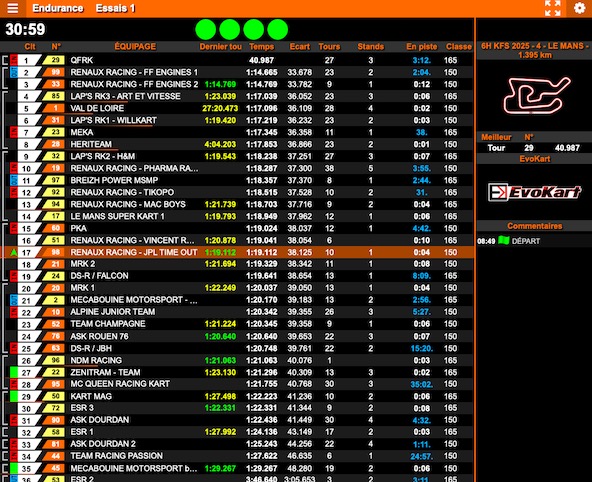Click the N° column header
The width and height of the screenshot is (592, 482).
click(56, 46)
